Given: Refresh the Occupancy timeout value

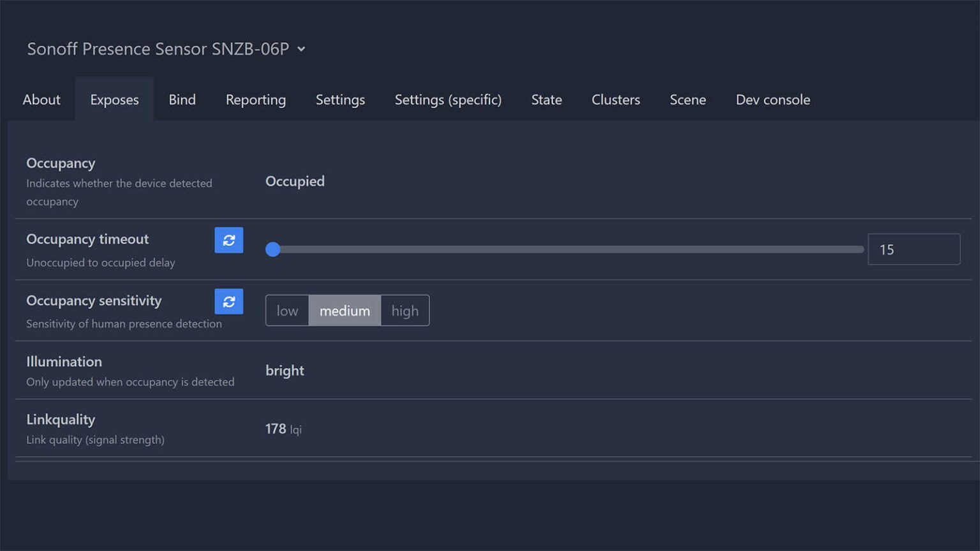Looking at the screenshot, I should click(228, 240).
